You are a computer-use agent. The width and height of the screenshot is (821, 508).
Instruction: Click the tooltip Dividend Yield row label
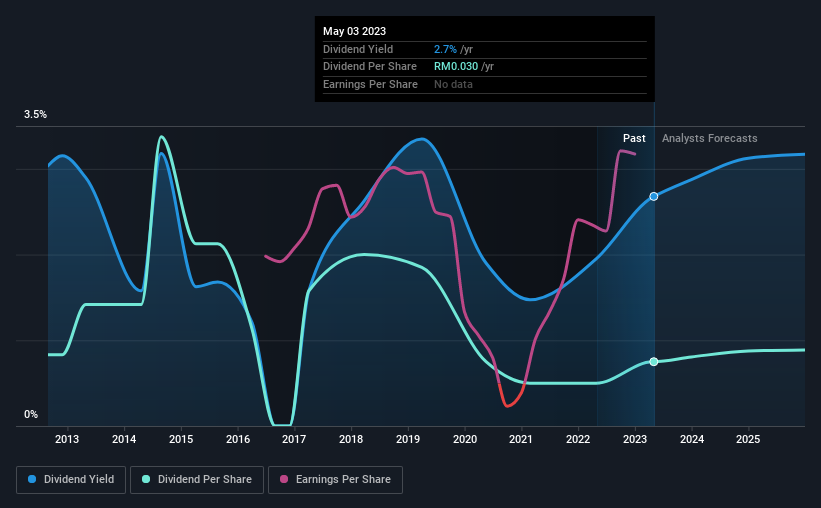pos(358,49)
